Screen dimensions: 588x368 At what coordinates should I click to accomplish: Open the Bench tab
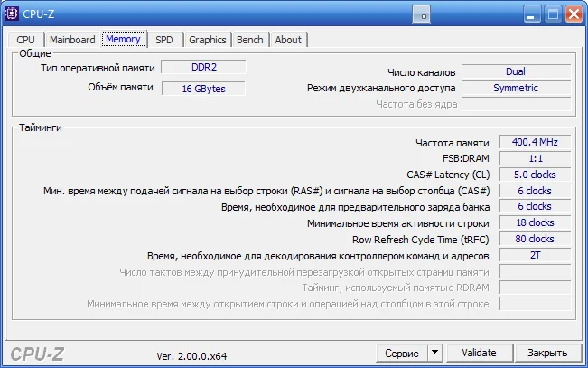point(250,40)
